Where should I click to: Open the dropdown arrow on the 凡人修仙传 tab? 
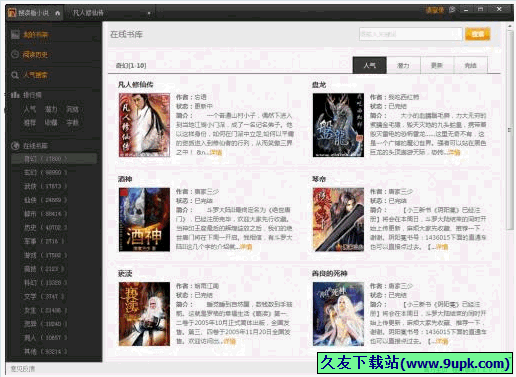[x=149, y=13]
